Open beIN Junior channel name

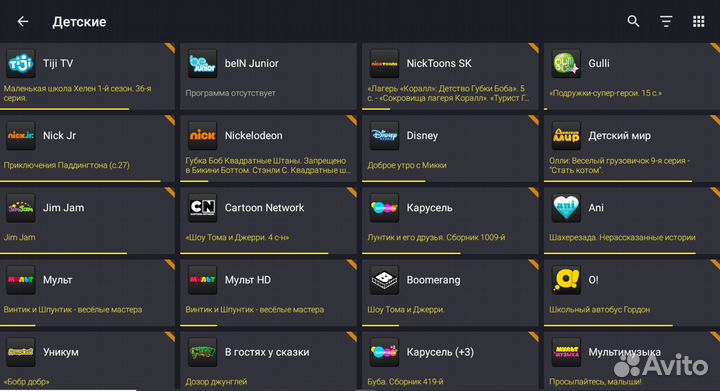click(x=252, y=63)
